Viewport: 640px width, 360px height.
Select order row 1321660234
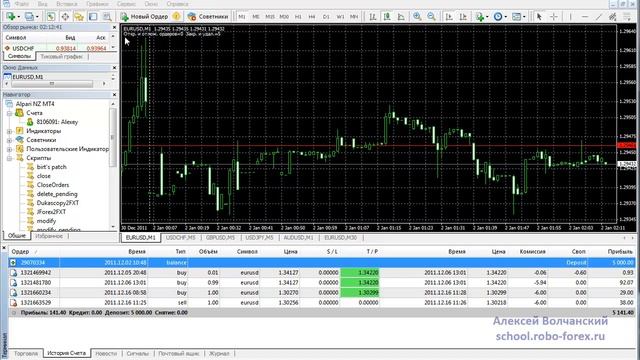[x=322, y=293]
